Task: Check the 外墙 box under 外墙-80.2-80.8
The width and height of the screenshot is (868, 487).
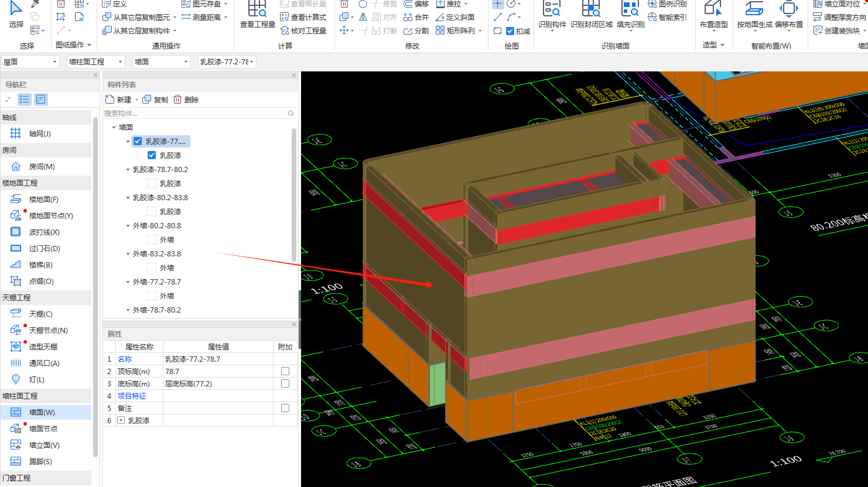Action: (x=152, y=239)
